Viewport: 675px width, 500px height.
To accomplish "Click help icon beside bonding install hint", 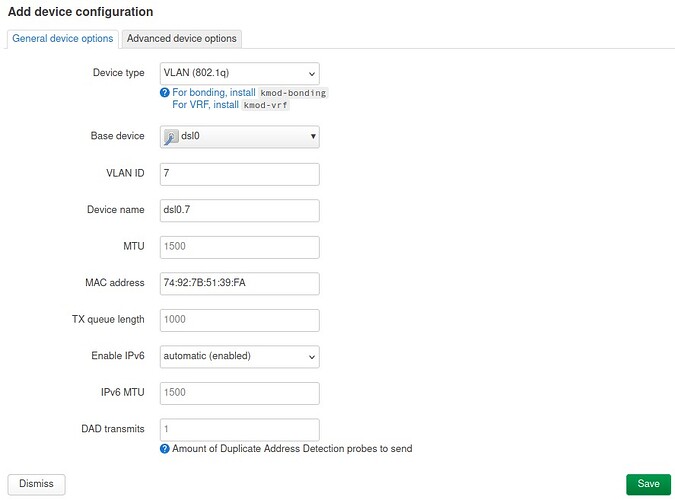I will click(x=164, y=93).
